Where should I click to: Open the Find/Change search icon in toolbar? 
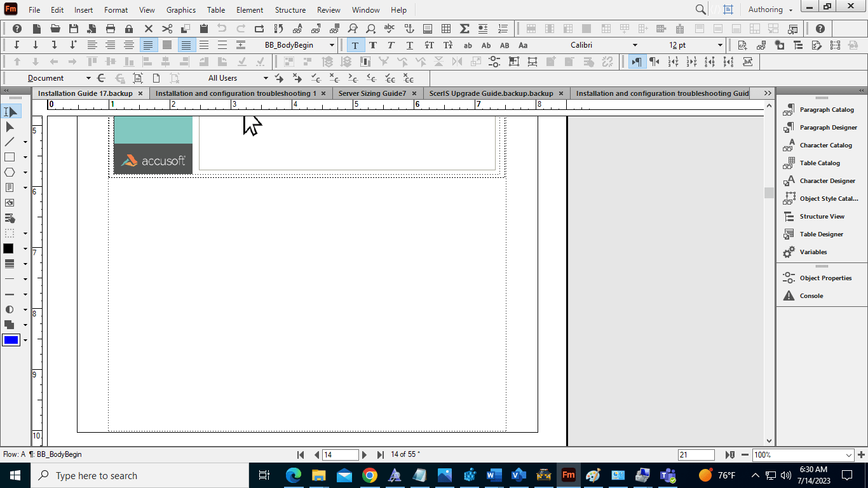click(353, 28)
